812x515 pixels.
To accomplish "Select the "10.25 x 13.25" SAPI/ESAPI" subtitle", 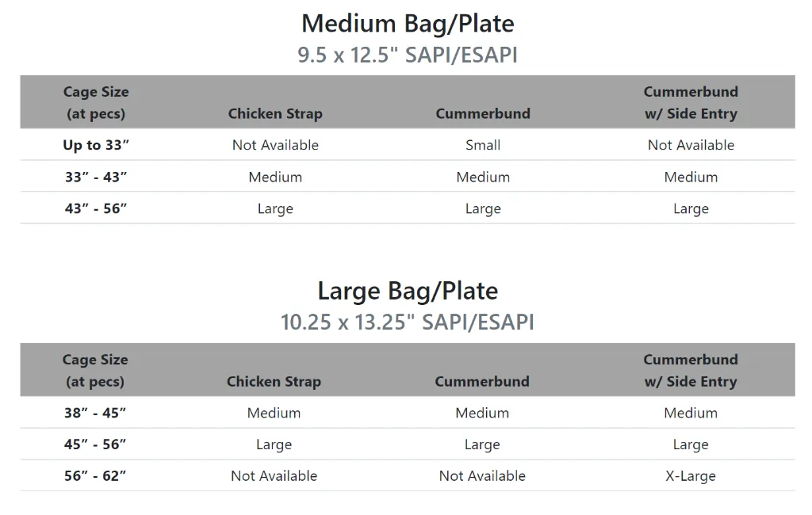I will click(408, 322).
